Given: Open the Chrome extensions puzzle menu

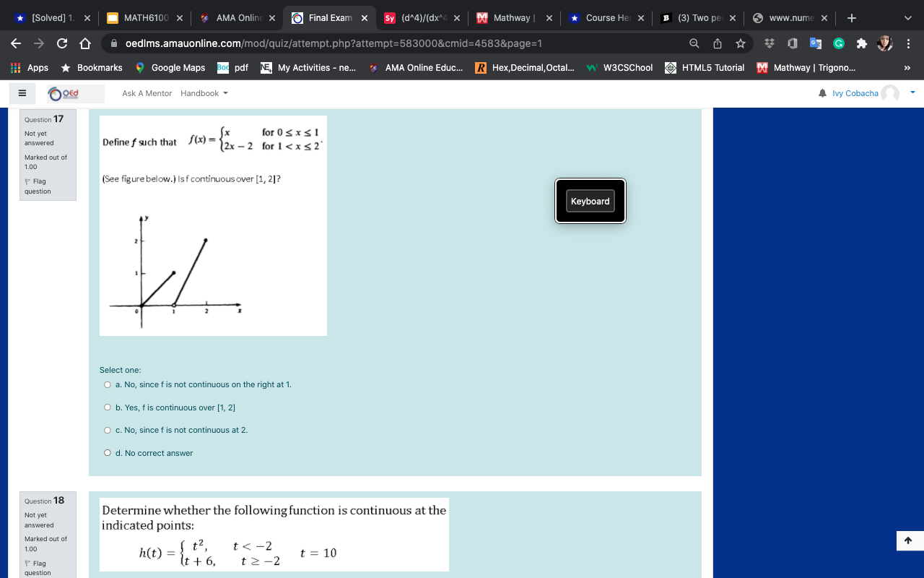Looking at the screenshot, I should (861, 43).
